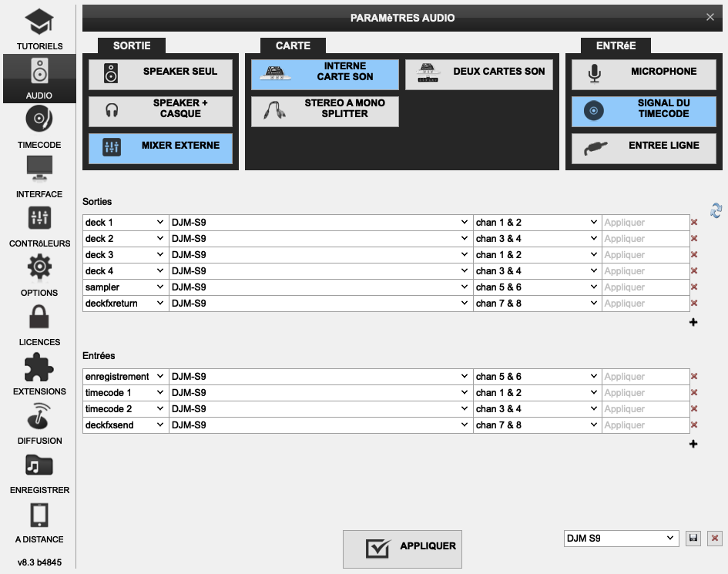728x574 pixels.
Task: Remove the enregistrement input row
Action: coord(694,377)
